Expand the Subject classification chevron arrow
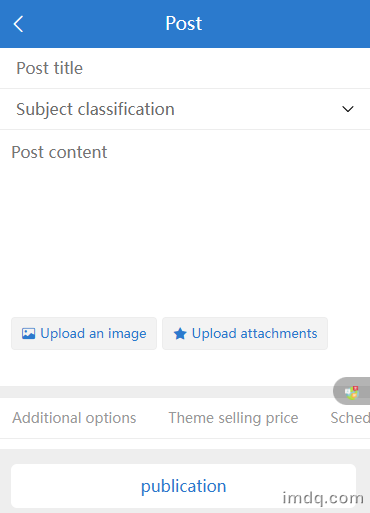Viewport: 370px width, 513px height. pyautogui.click(x=348, y=109)
